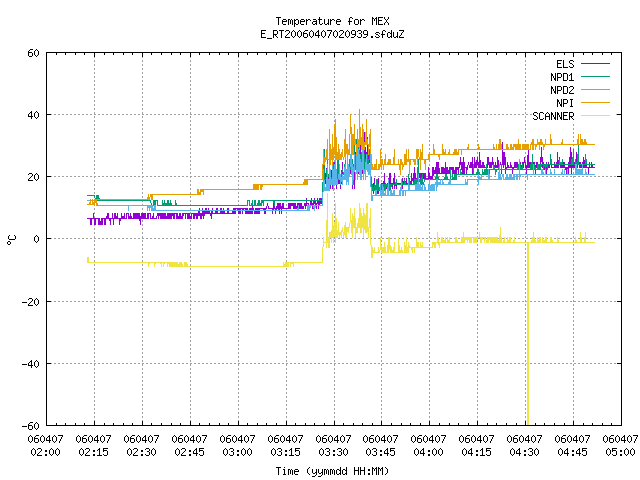Click the °C y-axis unit label
Screen dimensions: 640x480
coord(11,240)
